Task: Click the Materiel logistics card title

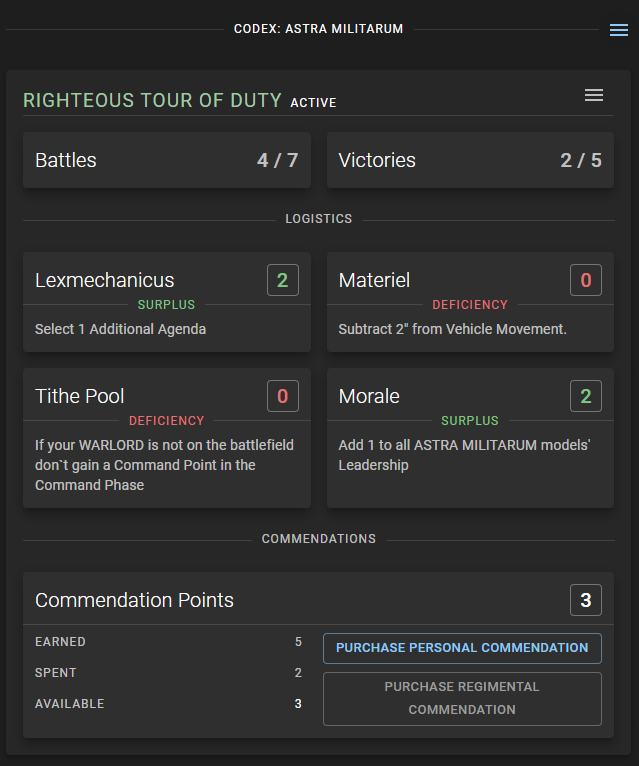Action: 374,281
